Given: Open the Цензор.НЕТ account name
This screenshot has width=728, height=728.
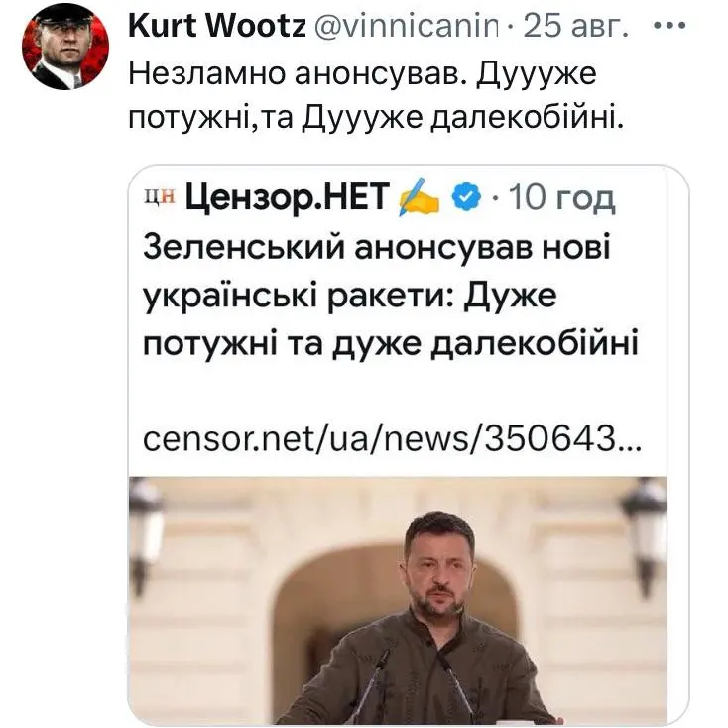Looking at the screenshot, I should click(x=287, y=196).
